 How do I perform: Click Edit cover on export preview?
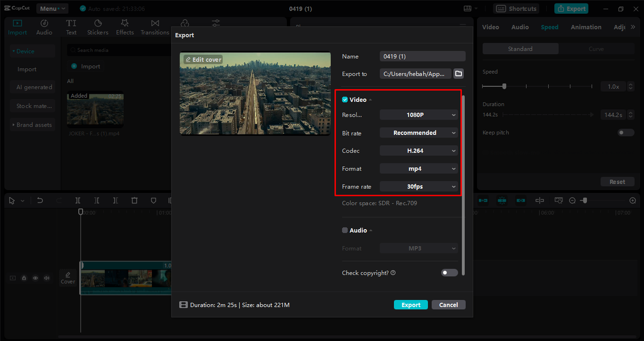[x=203, y=59]
